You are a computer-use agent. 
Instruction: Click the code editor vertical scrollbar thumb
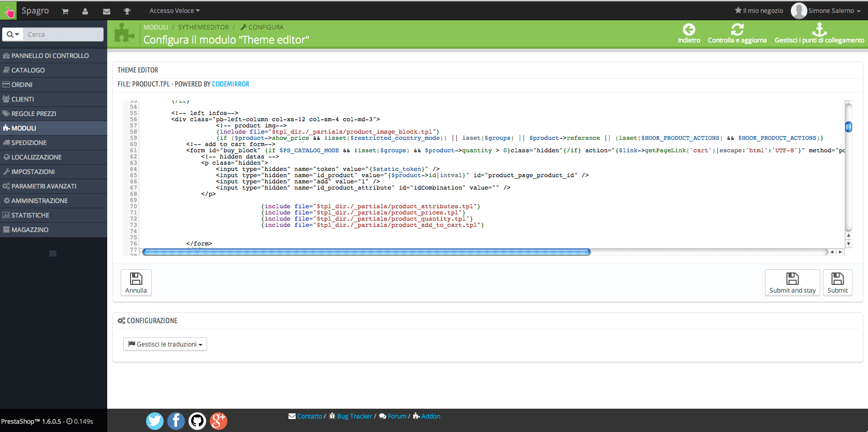tap(848, 126)
